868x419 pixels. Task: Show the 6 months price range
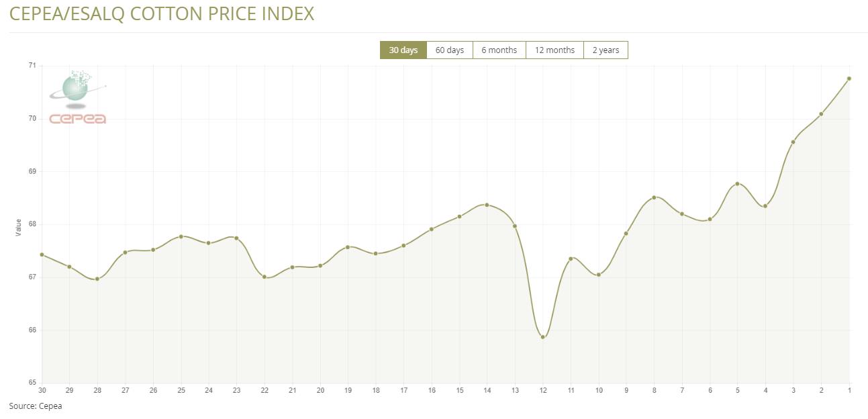[x=499, y=50]
